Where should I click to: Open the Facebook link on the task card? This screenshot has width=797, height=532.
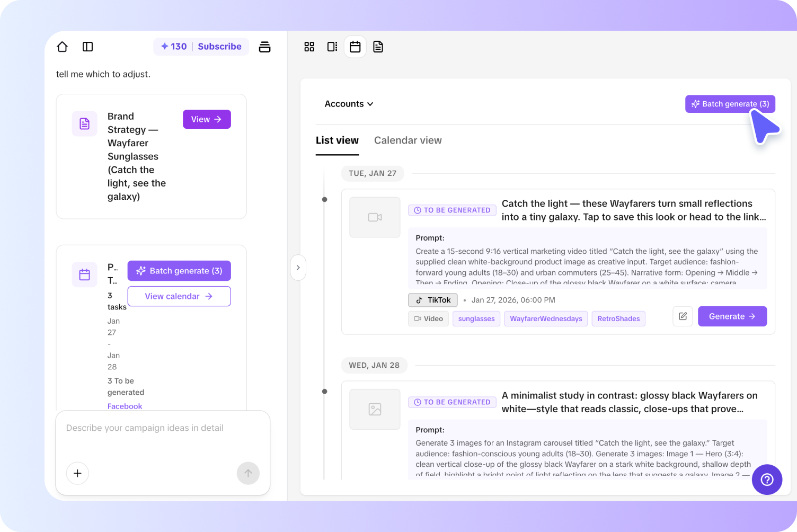(125, 406)
